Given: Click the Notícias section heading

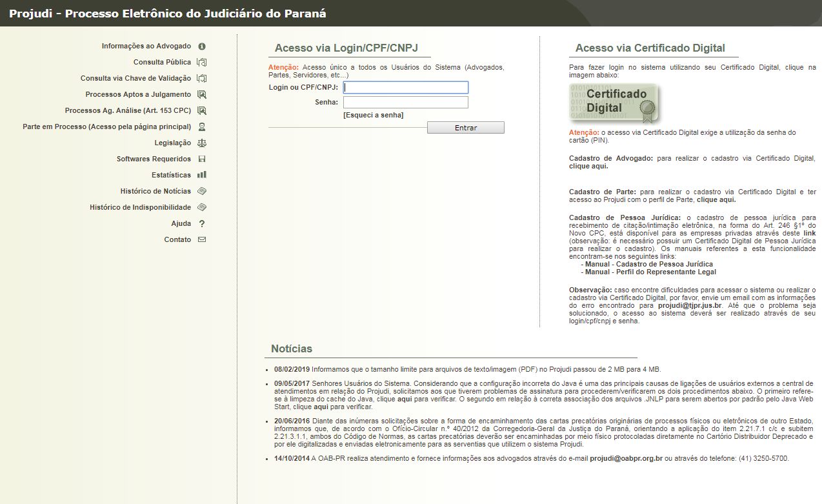Looking at the screenshot, I should [x=292, y=349].
